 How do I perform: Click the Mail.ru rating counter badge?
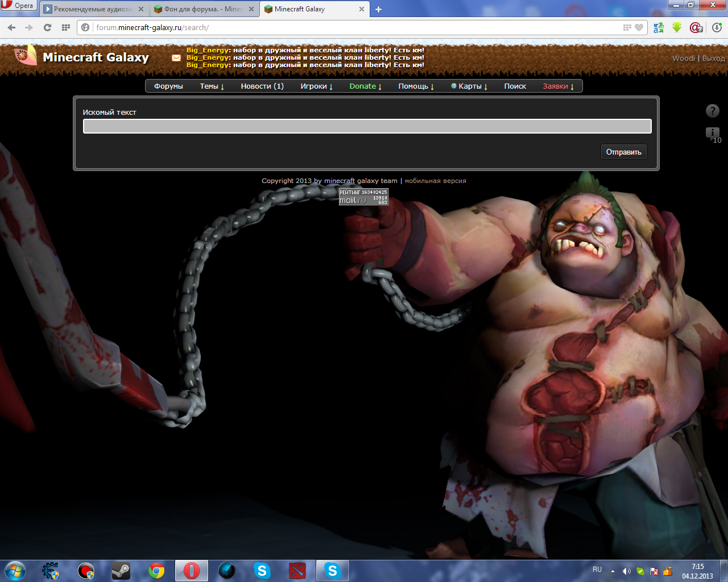point(364,197)
